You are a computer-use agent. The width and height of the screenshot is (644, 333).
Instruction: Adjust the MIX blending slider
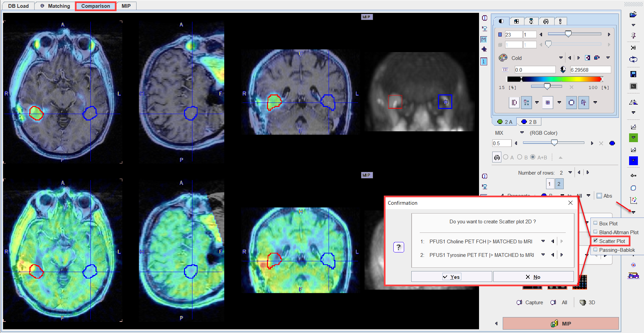coord(554,143)
